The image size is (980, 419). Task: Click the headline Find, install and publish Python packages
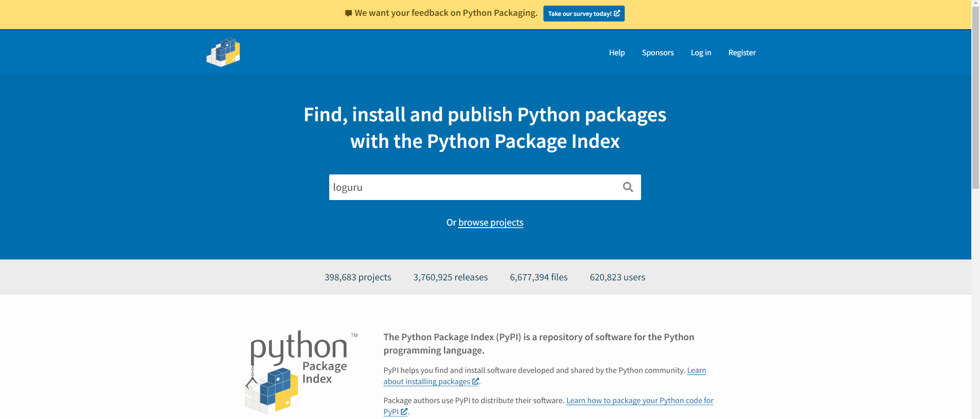coord(485,128)
